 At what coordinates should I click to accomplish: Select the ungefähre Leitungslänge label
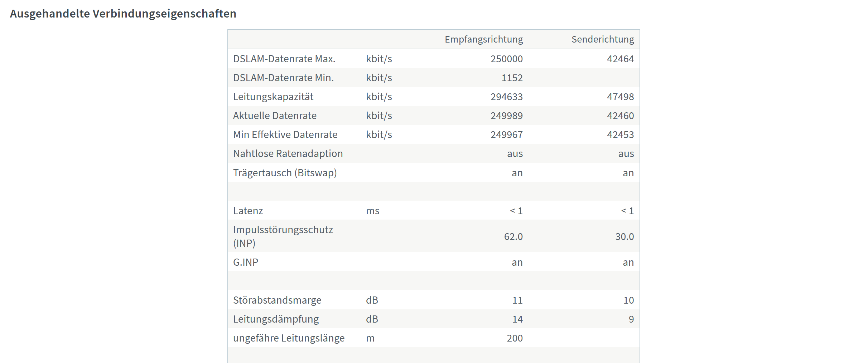tap(289, 338)
